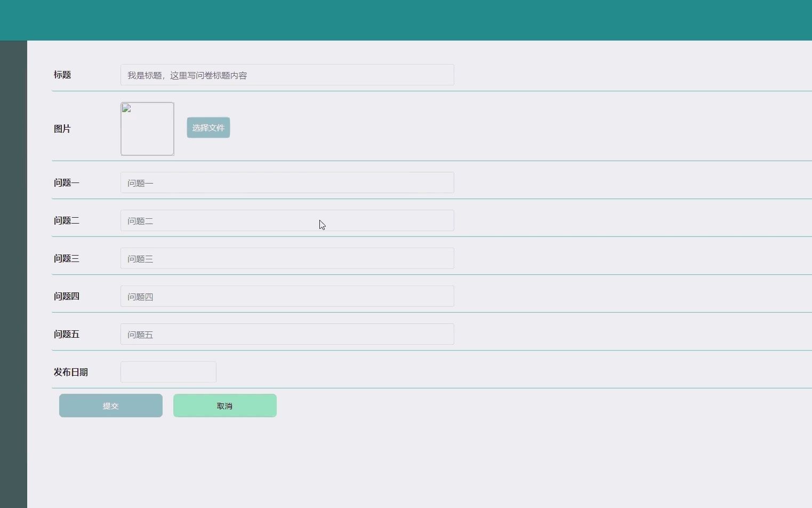Focus the 问题二 input field
This screenshot has width=812, height=508.
tap(287, 220)
